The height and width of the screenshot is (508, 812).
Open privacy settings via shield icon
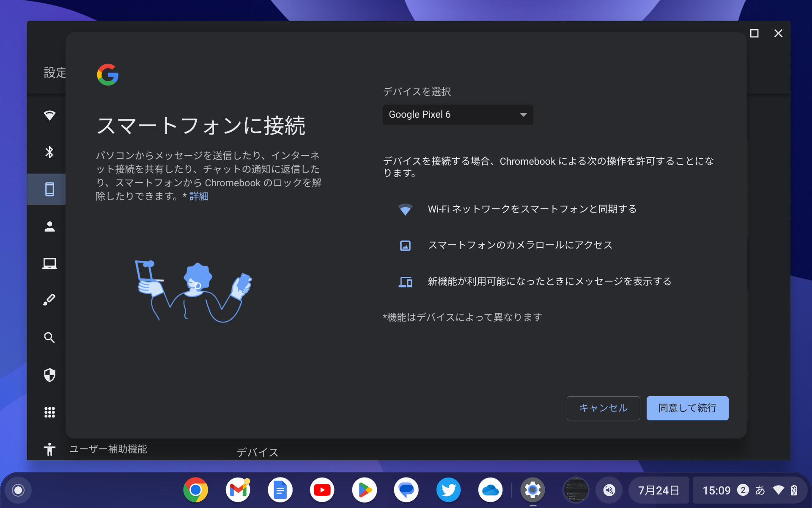pyautogui.click(x=50, y=375)
